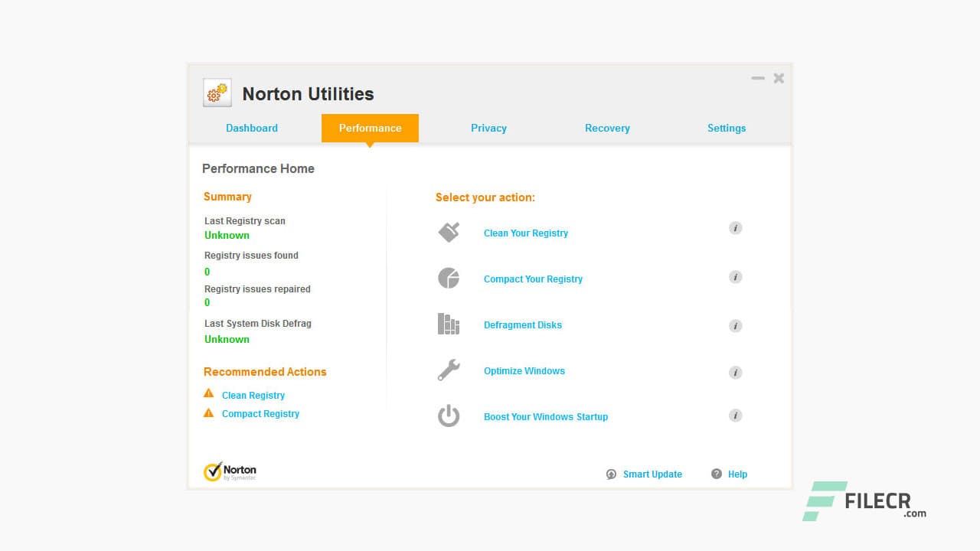Switch to the Dashboard tab

[252, 128]
